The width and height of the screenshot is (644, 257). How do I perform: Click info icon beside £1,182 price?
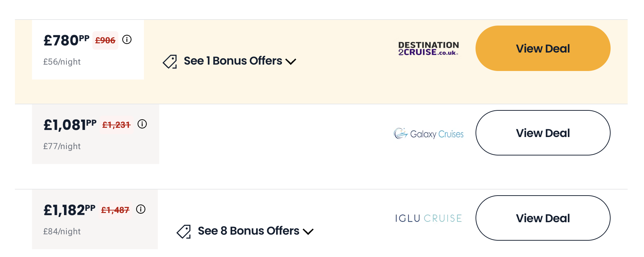pyautogui.click(x=141, y=209)
